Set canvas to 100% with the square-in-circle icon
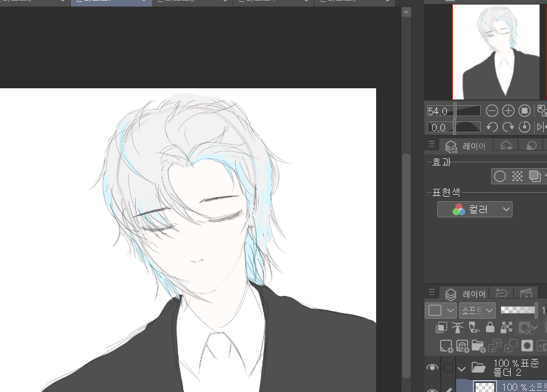This screenshot has height=392, width=547. [524, 111]
